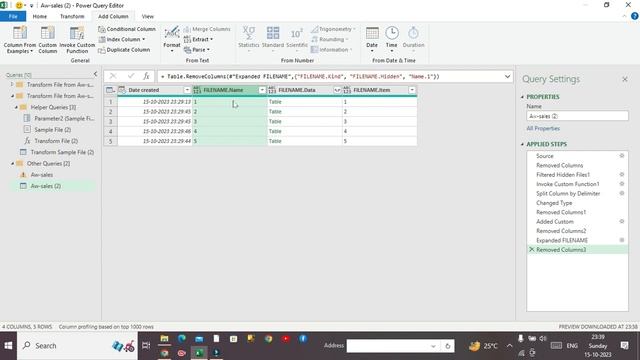
Task: Click Duplicate Column button
Action: 124,50
